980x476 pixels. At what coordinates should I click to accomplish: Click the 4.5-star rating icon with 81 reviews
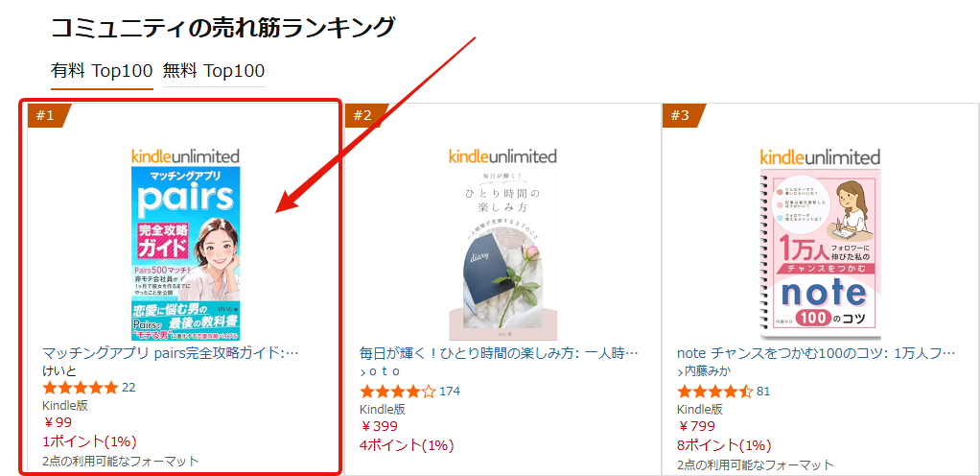[x=714, y=392]
